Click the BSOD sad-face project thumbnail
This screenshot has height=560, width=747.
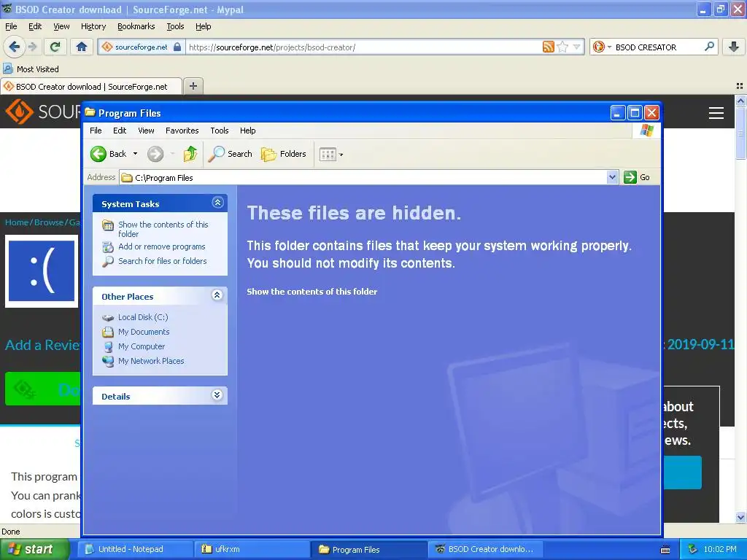pyautogui.click(x=42, y=271)
